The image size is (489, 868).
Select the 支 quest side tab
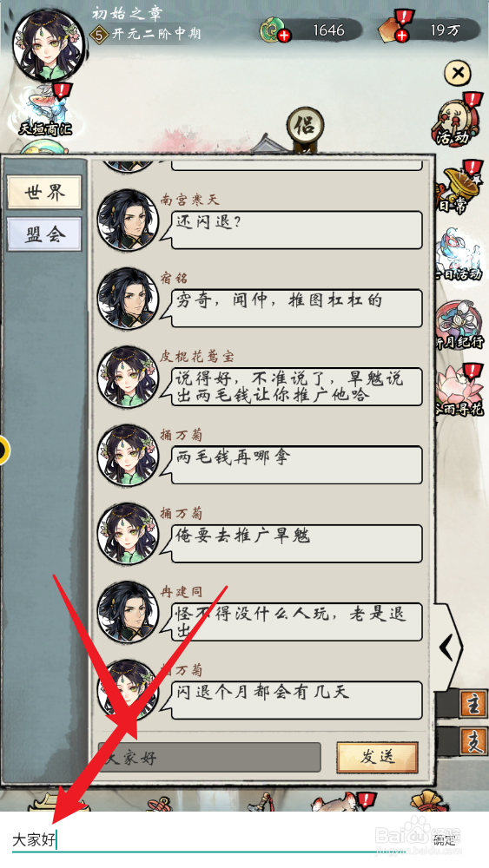point(473,742)
